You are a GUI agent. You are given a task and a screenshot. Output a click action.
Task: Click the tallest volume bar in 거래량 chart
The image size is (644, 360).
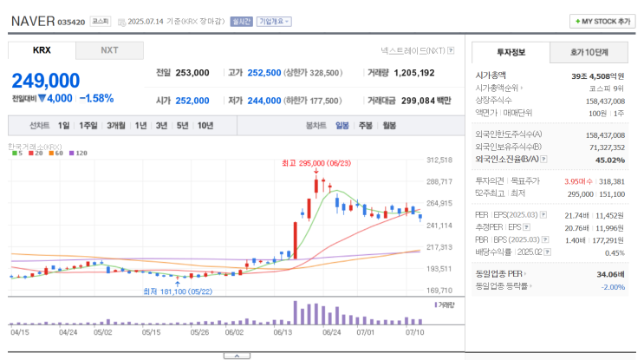(296, 313)
